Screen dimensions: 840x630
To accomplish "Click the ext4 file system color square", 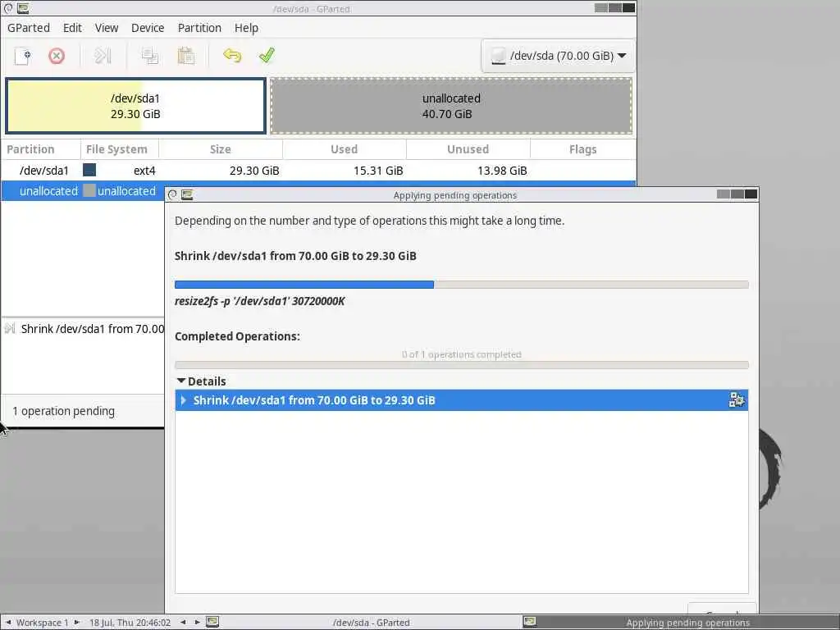I will click(89, 171).
